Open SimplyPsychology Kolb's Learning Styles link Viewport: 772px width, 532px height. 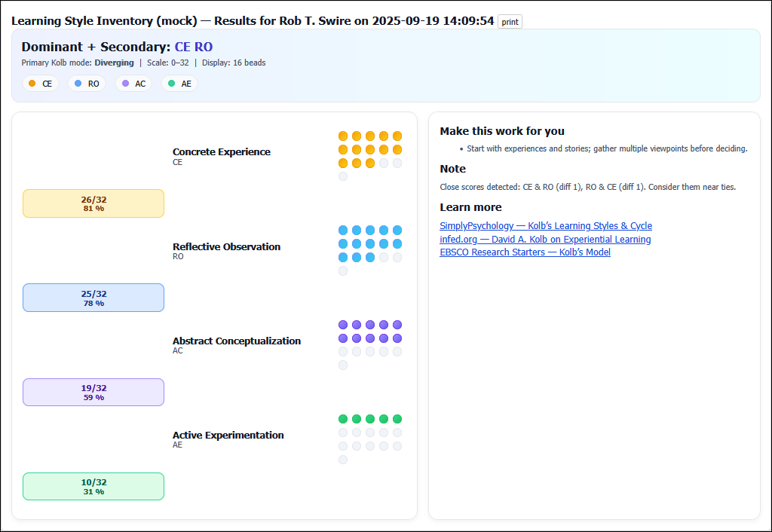pos(546,226)
